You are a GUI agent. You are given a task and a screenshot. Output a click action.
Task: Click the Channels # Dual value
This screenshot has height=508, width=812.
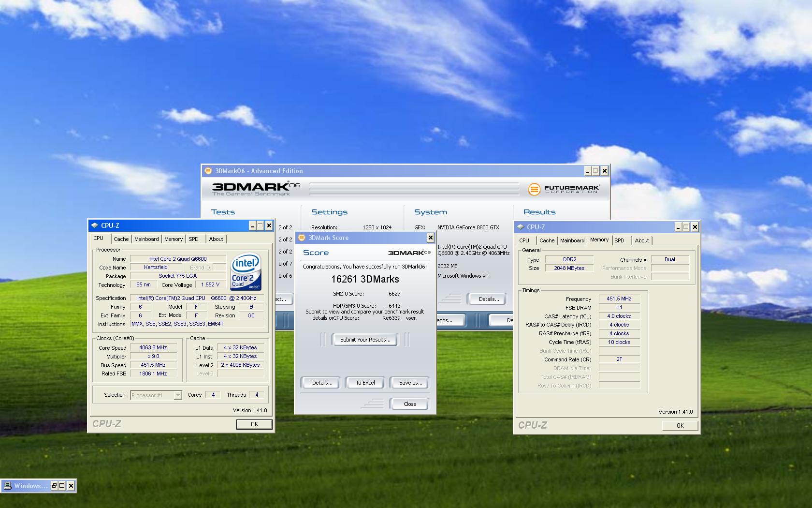[x=670, y=259]
